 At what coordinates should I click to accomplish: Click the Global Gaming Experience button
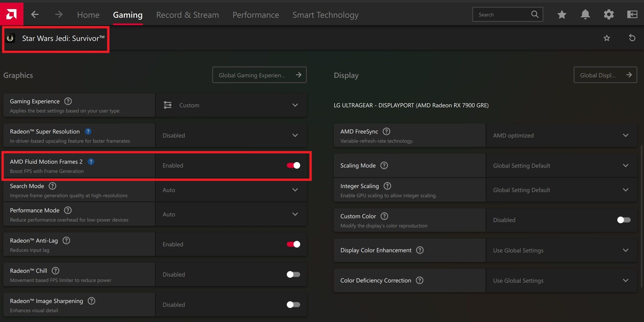pos(259,75)
